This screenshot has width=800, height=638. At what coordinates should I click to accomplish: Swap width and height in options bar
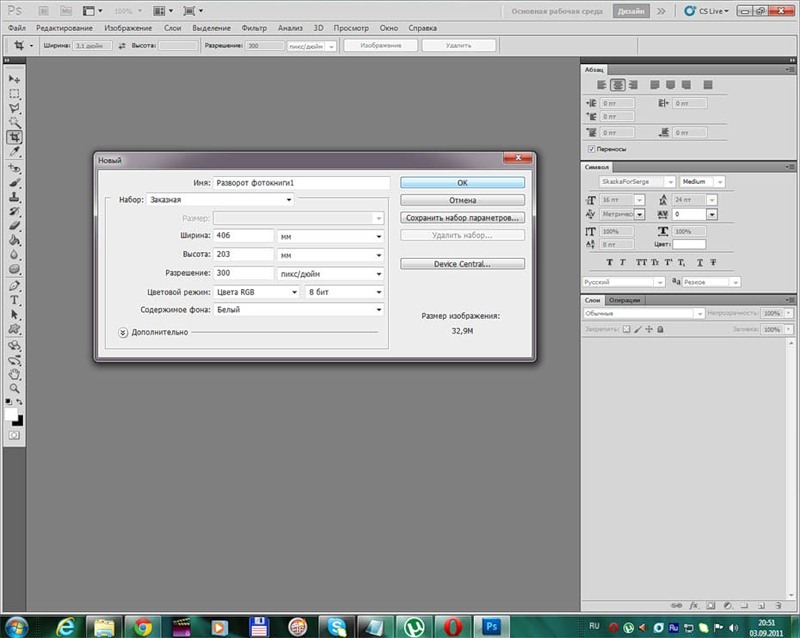pos(122,46)
